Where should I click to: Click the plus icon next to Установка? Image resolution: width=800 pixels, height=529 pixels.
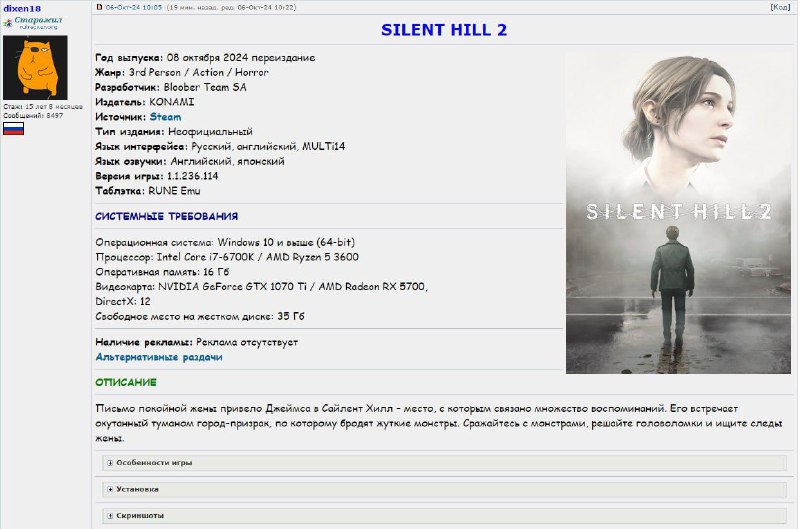(x=110, y=489)
